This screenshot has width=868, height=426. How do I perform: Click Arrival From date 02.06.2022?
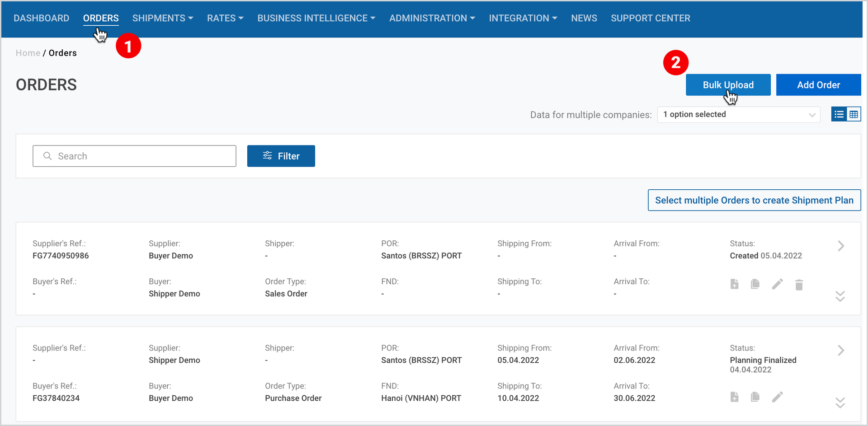(634, 360)
